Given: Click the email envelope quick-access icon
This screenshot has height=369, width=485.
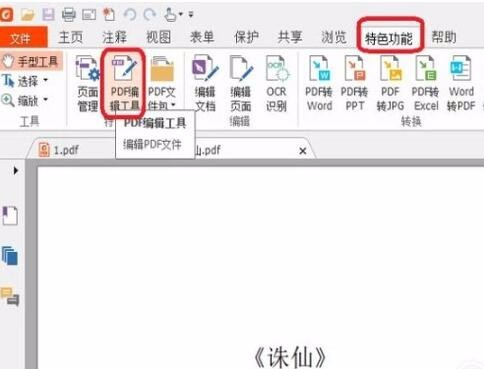Looking at the screenshot, I should pyautogui.click(x=89, y=15).
